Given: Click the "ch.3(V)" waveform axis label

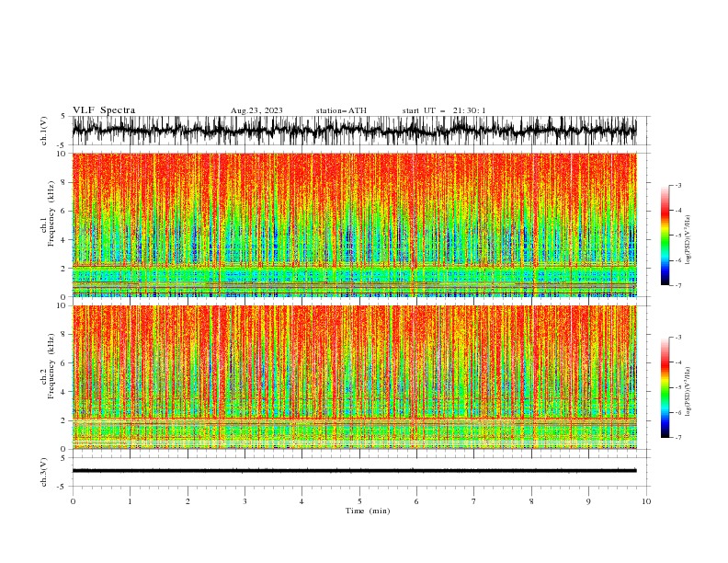Looking at the screenshot, I should [44, 472].
